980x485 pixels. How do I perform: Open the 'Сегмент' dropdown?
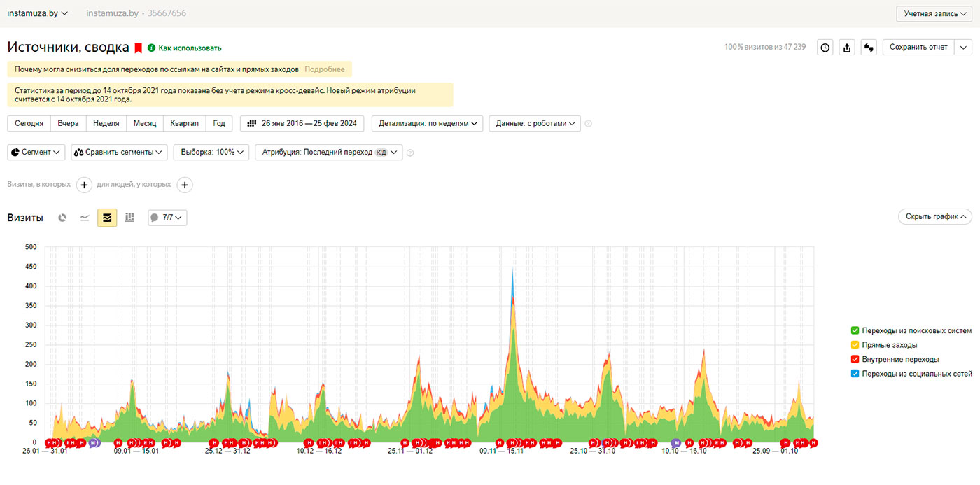pyautogui.click(x=36, y=152)
